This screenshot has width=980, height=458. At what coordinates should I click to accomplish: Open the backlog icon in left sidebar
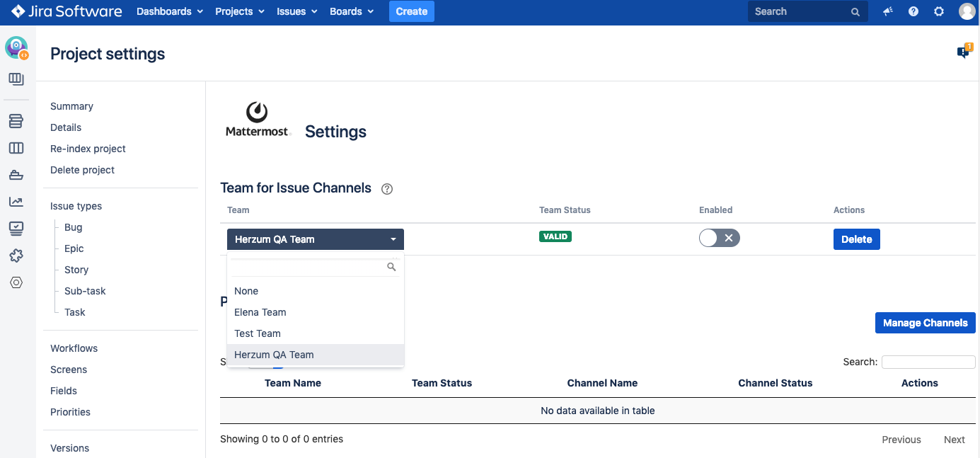(16, 121)
